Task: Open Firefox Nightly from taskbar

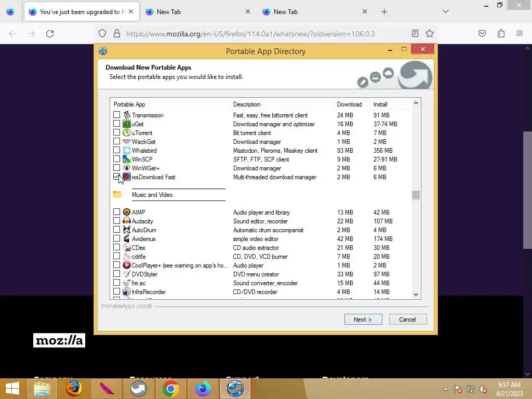Action: tap(203, 389)
